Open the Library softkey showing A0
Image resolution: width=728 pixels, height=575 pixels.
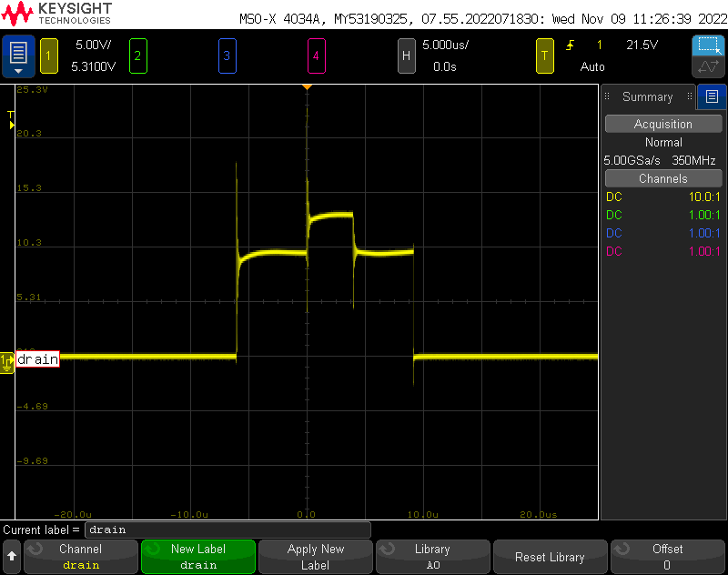tap(432, 556)
